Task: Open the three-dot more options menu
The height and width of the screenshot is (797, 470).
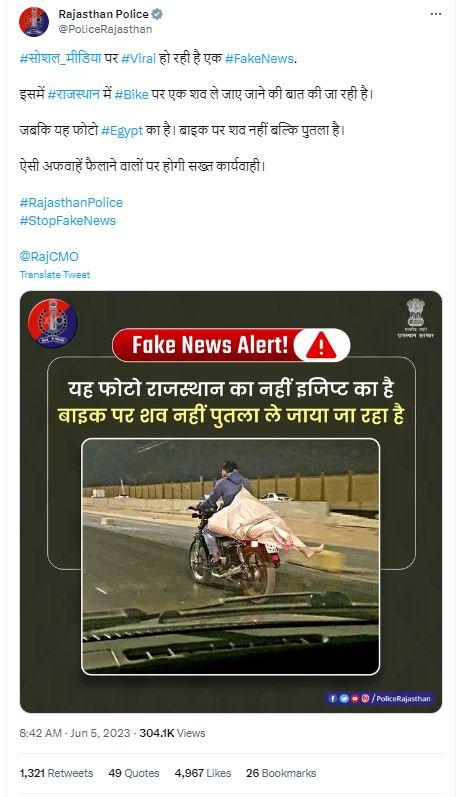Action: (435, 14)
